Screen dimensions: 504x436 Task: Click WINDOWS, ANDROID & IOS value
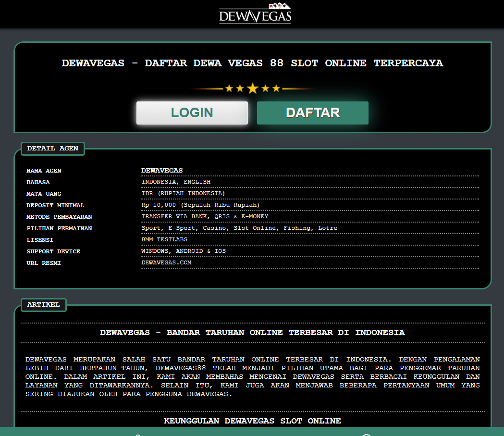click(184, 251)
